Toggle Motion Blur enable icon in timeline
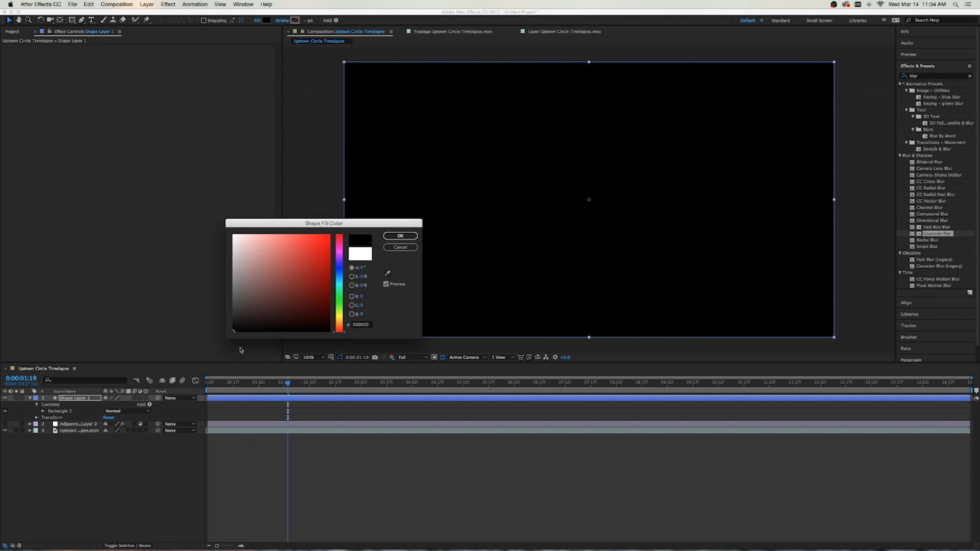This screenshot has height=551, width=980. click(182, 380)
